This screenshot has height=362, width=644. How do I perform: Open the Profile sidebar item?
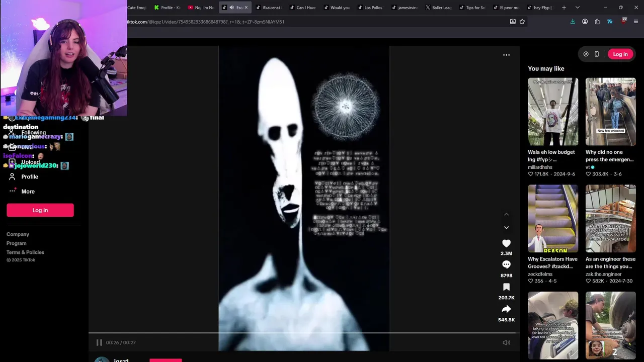pos(30,177)
